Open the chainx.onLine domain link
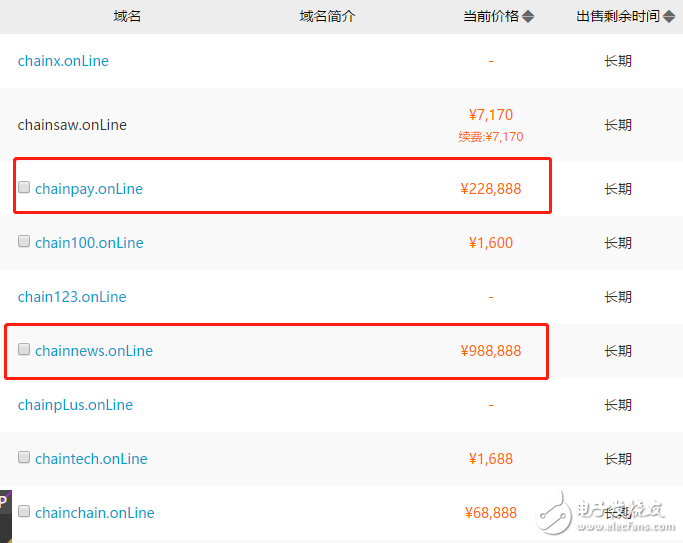This screenshot has width=683, height=543. (x=63, y=61)
